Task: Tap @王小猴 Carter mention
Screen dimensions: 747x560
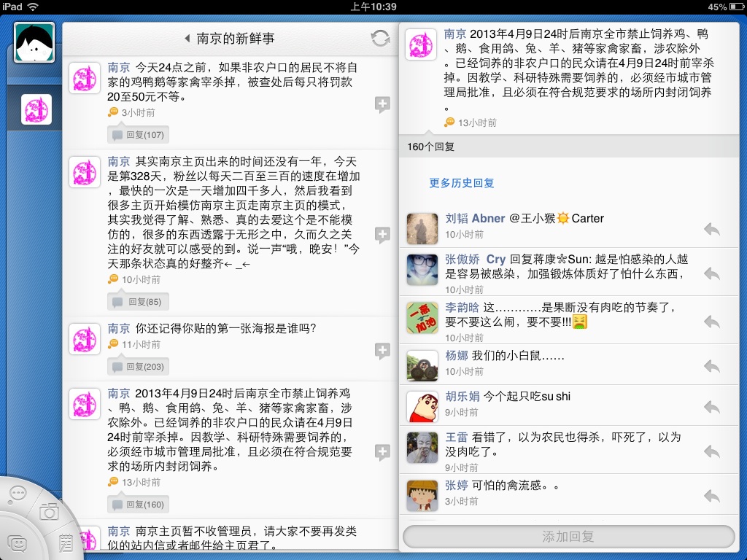Action: 557,218
